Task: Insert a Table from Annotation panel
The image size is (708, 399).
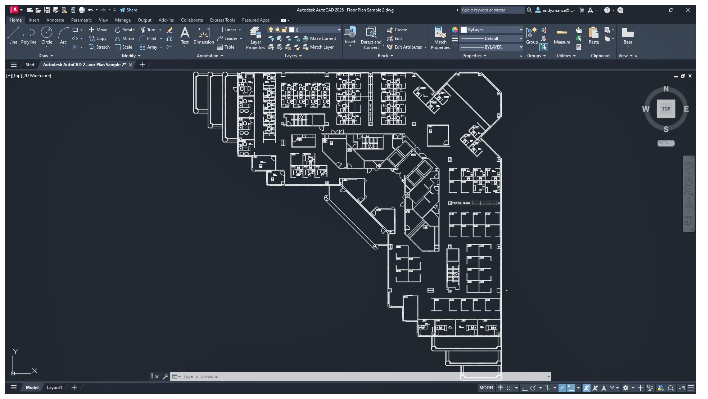Action: pos(226,47)
